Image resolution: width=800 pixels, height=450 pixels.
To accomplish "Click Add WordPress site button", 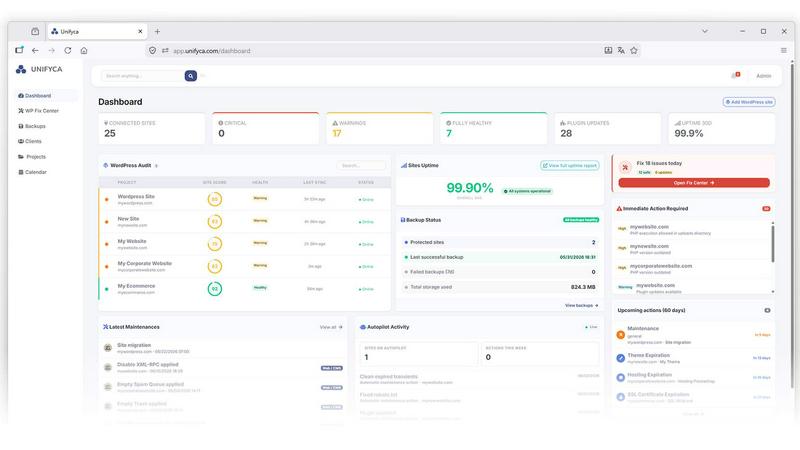I will coord(749,102).
